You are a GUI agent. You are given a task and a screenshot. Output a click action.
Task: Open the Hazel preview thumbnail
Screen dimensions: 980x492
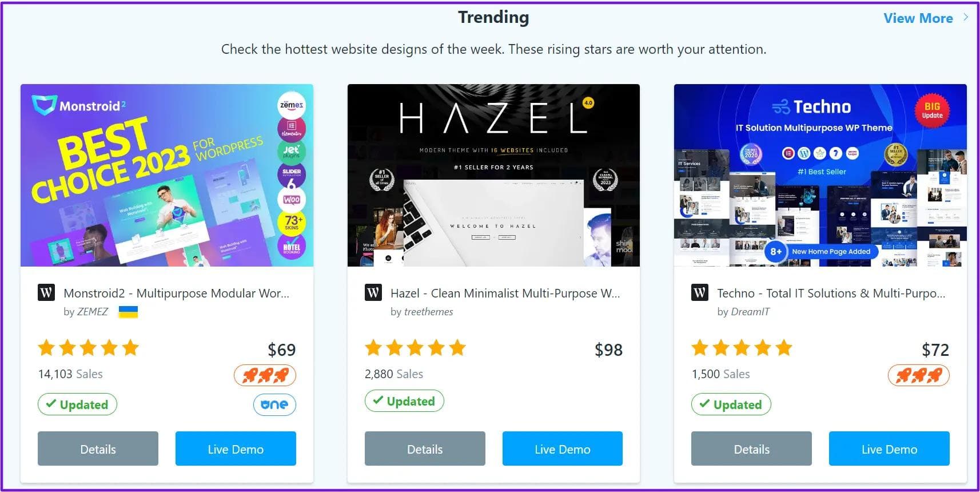click(x=493, y=175)
